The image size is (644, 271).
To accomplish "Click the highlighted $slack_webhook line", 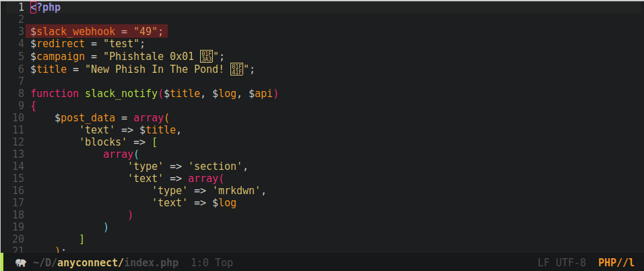I will (x=97, y=32).
